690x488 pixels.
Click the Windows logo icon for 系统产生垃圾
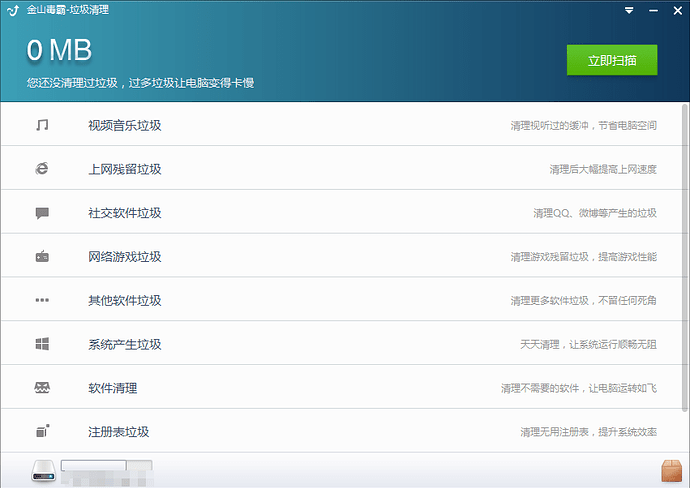coord(42,344)
